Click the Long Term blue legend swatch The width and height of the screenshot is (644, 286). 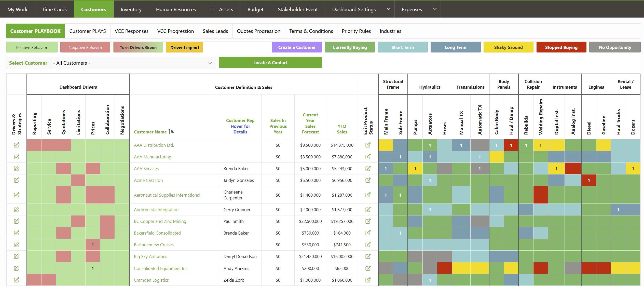click(456, 47)
